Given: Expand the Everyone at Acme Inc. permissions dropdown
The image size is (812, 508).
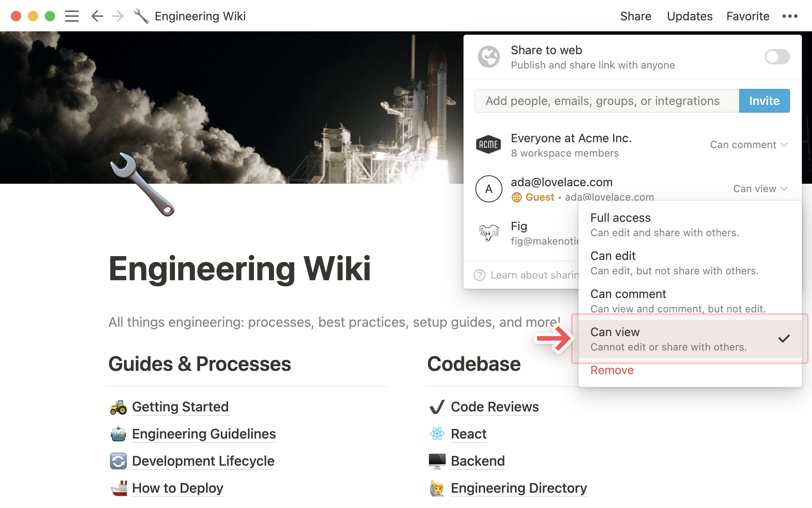Looking at the screenshot, I should click(x=748, y=144).
